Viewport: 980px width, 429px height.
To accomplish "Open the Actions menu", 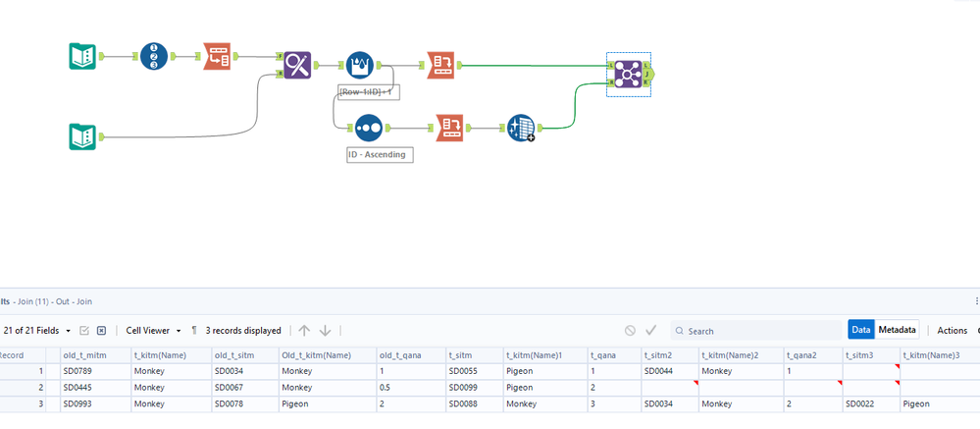I will pyautogui.click(x=952, y=330).
